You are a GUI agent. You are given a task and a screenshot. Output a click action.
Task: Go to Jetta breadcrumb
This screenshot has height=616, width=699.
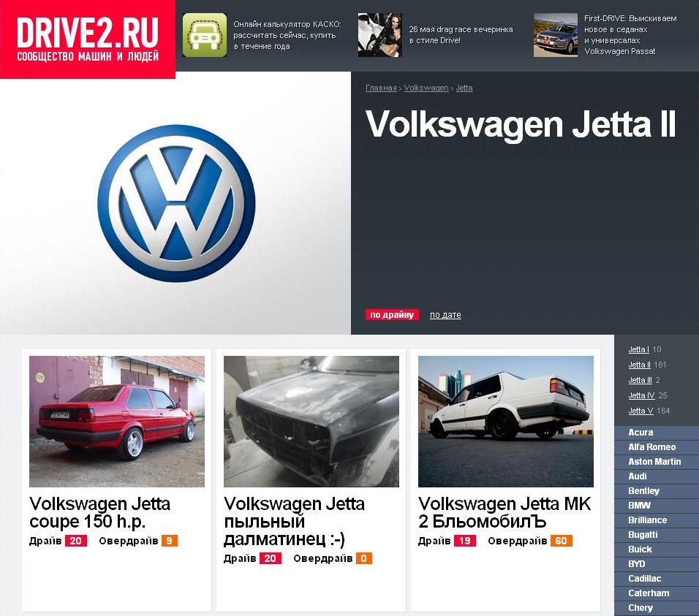pos(464,88)
